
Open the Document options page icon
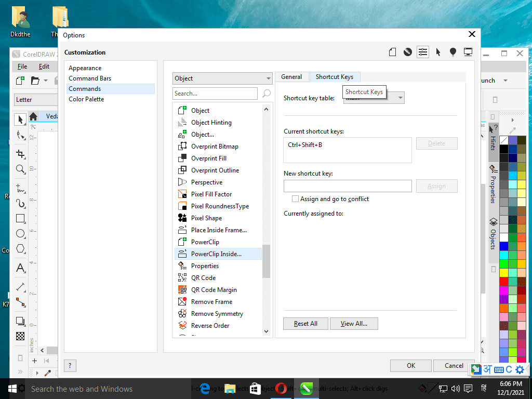tap(393, 52)
